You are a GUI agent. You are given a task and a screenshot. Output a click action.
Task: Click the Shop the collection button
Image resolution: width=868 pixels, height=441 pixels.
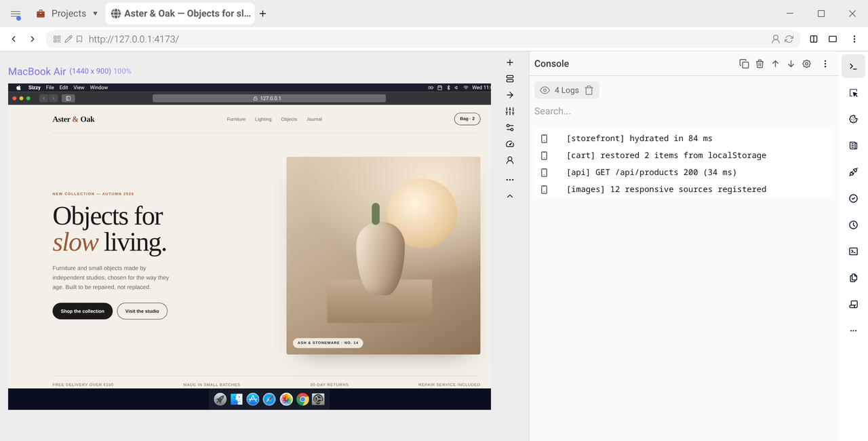point(83,311)
